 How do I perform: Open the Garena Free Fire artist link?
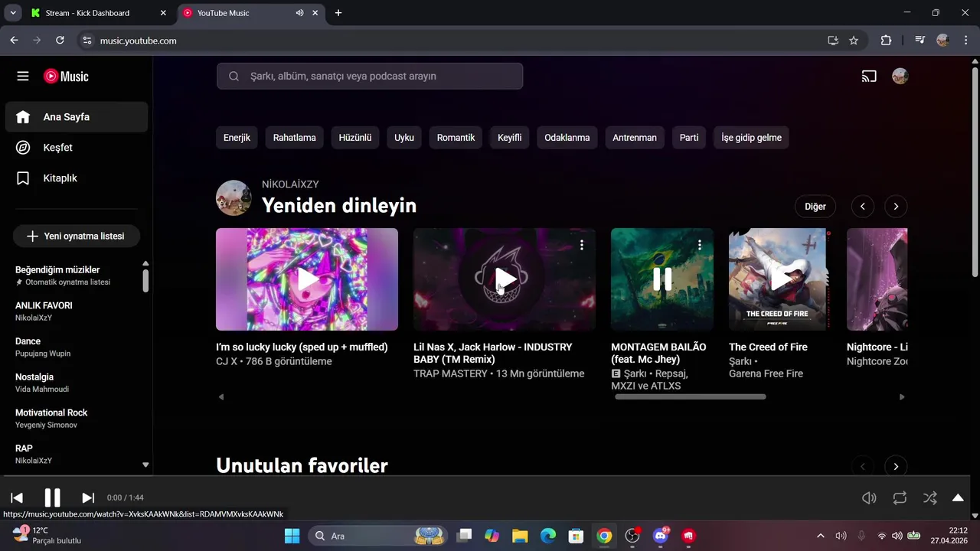pyautogui.click(x=766, y=373)
